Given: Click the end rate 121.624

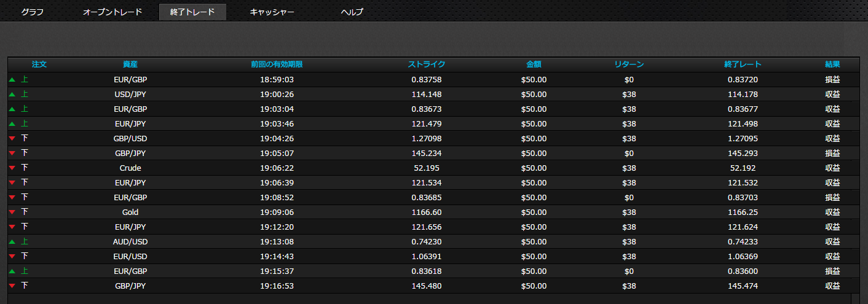Looking at the screenshot, I should (743, 227).
